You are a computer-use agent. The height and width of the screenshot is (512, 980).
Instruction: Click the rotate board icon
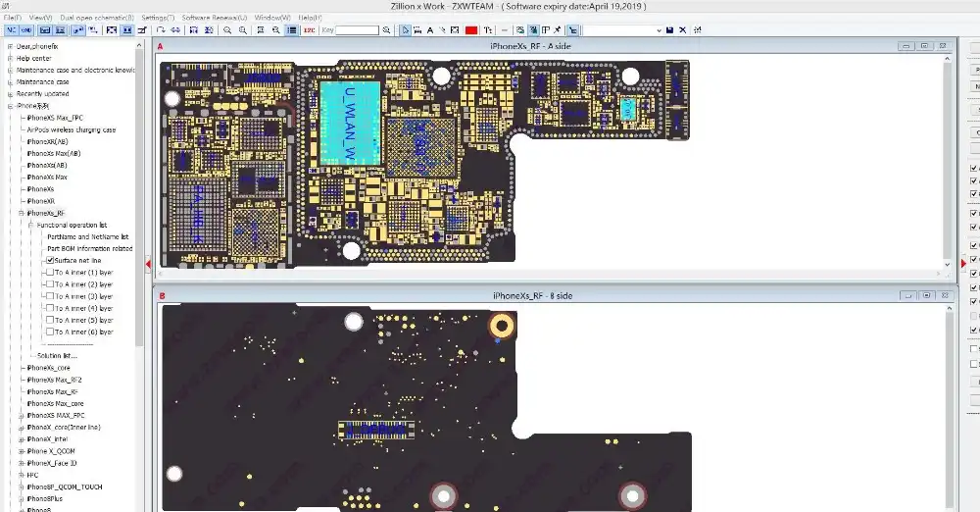tap(162, 30)
